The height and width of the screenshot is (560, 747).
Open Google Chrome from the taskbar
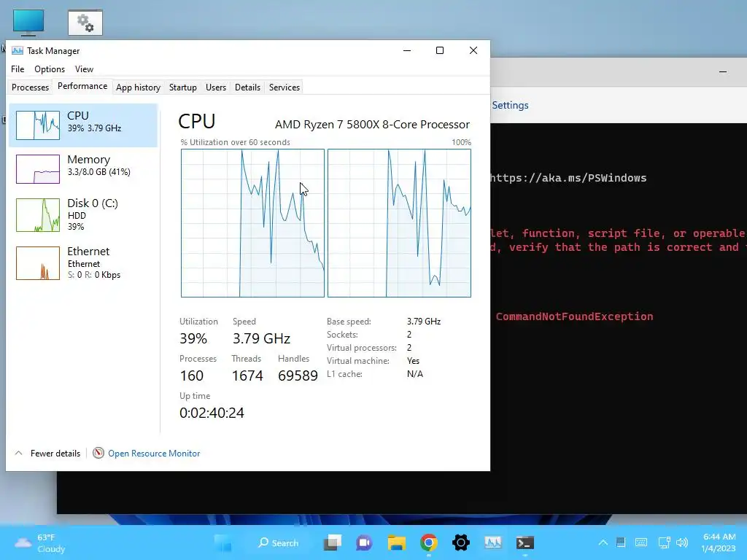429,542
